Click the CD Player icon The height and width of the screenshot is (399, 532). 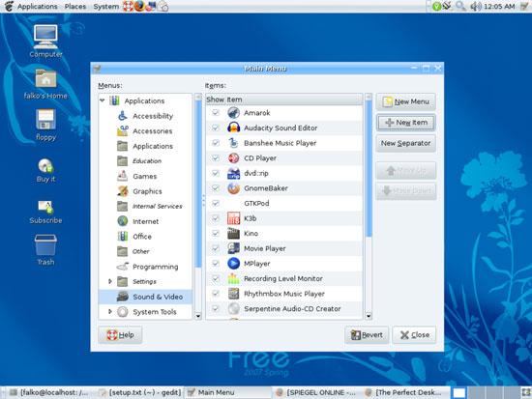[x=233, y=158]
